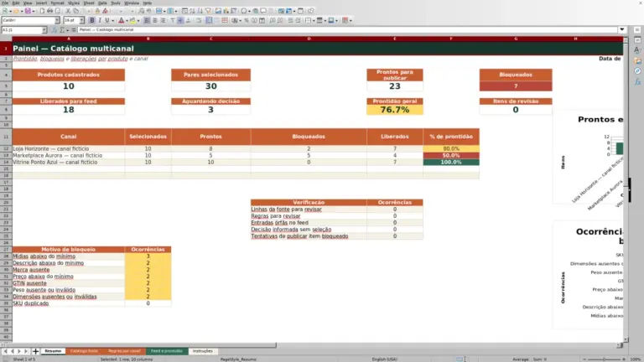Switch to the Catálogo fonte sheet tab
The image size is (644, 362).
(84, 351)
